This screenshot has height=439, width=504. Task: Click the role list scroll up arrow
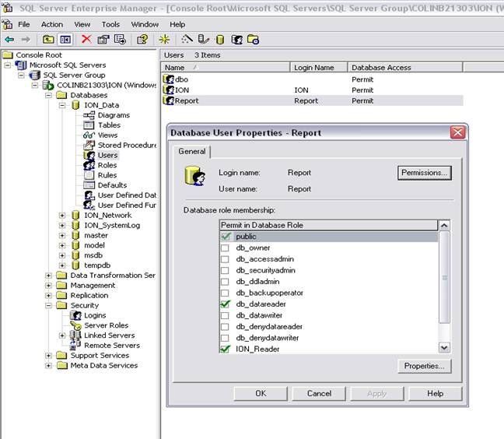pyautogui.click(x=444, y=226)
